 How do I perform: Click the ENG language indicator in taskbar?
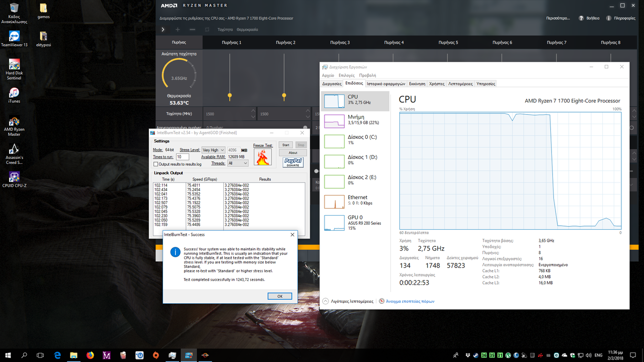pos(599,355)
